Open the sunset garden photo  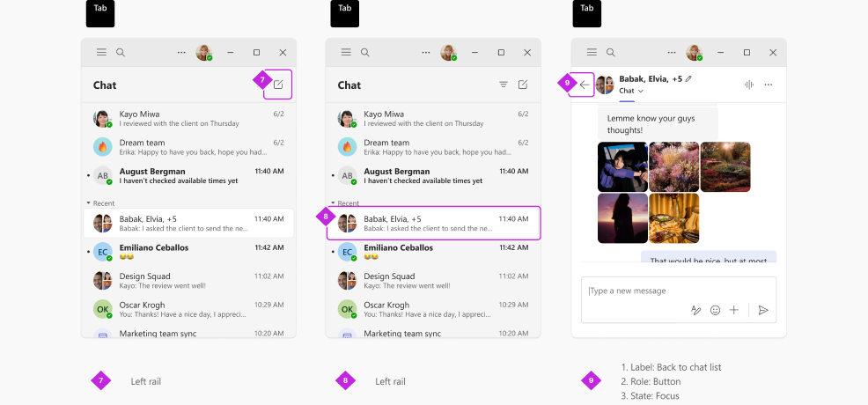[725, 167]
